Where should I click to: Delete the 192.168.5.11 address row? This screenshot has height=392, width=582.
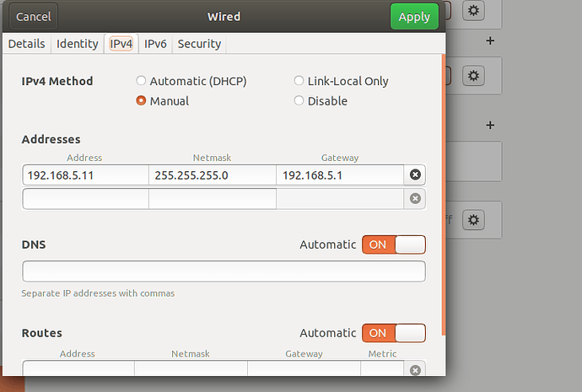[x=415, y=175]
